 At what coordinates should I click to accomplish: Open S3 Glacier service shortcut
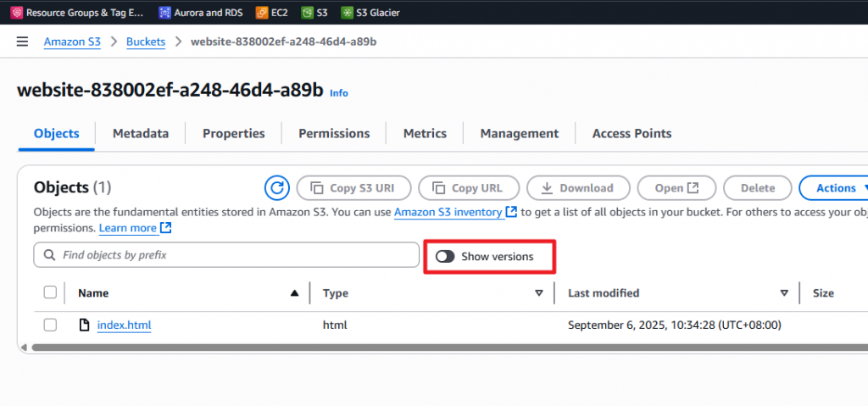click(370, 12)
